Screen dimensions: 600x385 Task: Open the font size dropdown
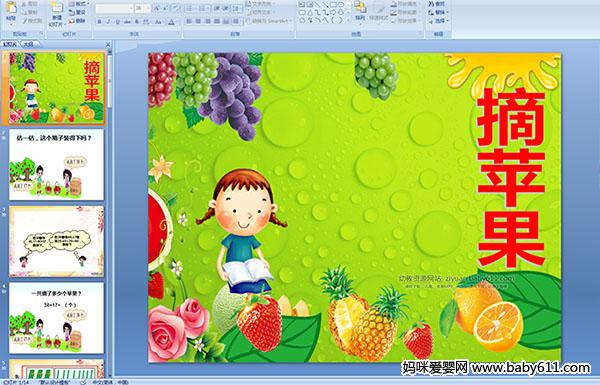tap(148, 8)
